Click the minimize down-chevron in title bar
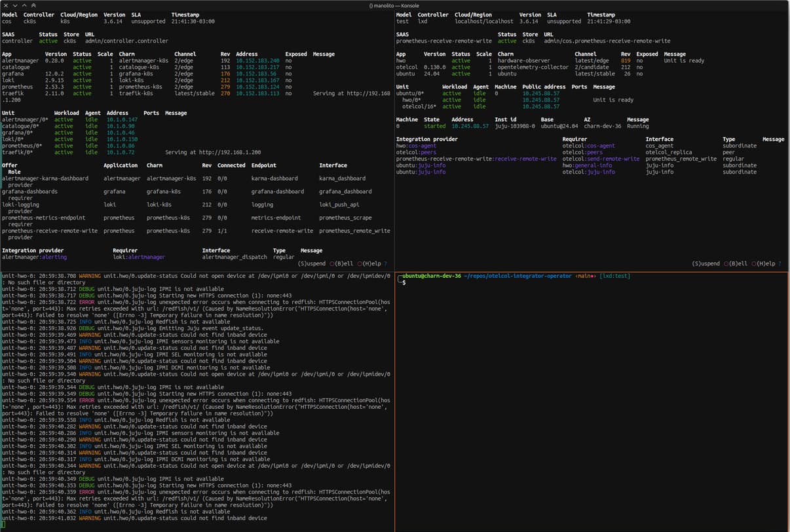This screenshot has width=790, height=532. pos(14,5)
